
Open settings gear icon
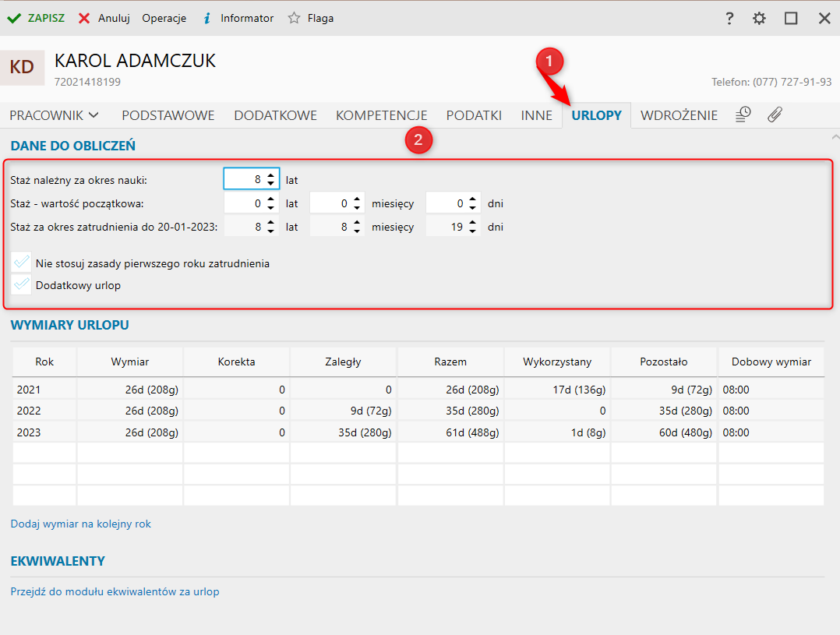click(x=759, y=18)
